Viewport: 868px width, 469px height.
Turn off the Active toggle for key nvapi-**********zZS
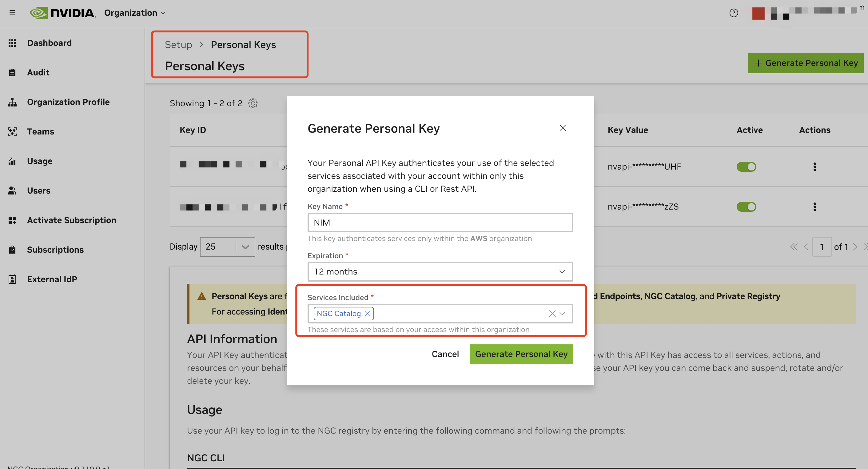[x=747, y=207]
